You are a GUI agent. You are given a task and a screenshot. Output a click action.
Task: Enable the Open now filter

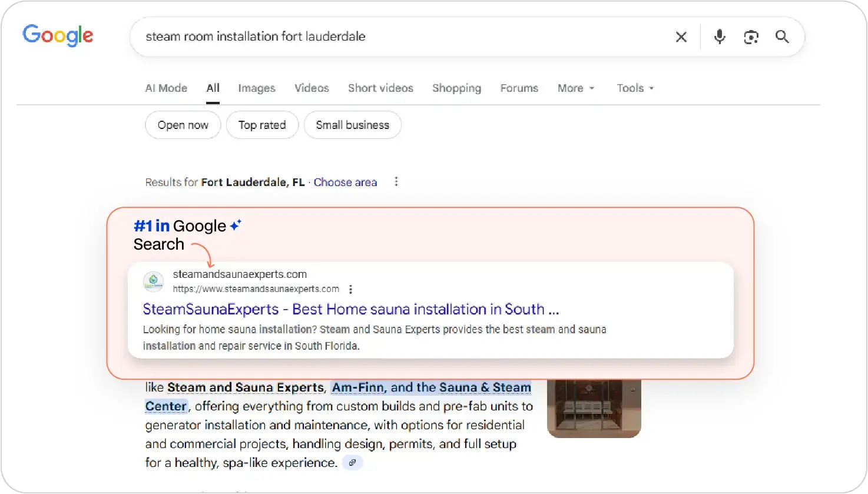coord(183,125)
